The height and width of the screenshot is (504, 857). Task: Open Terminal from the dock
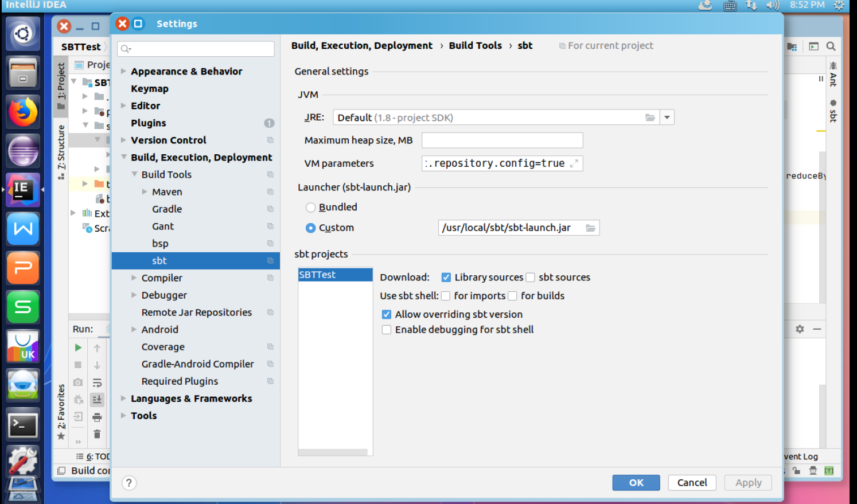click(23, 425)
